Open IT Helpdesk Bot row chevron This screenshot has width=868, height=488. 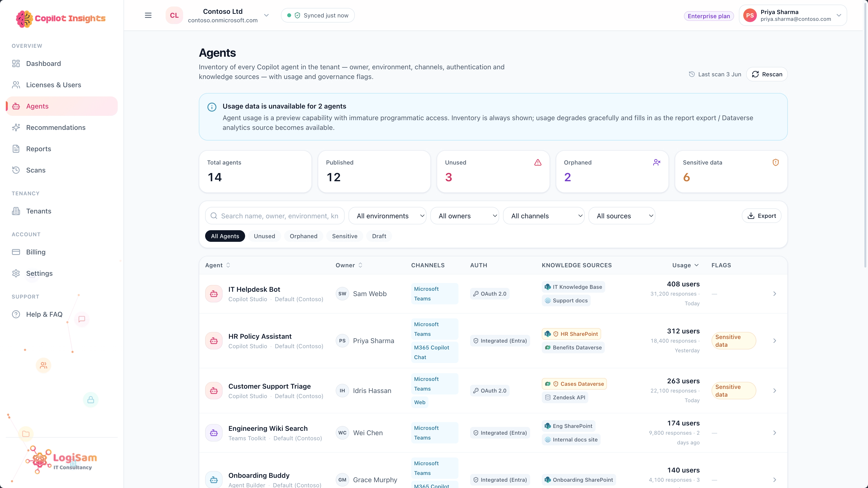point(774,294)
